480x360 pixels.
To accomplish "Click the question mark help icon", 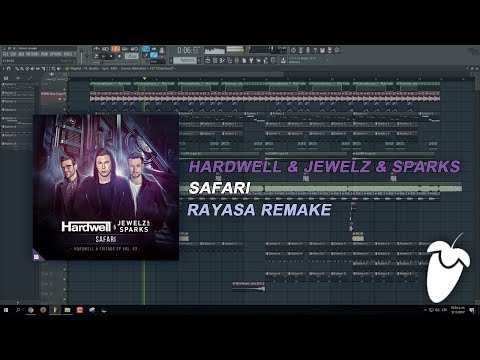I will pos(315,50).
